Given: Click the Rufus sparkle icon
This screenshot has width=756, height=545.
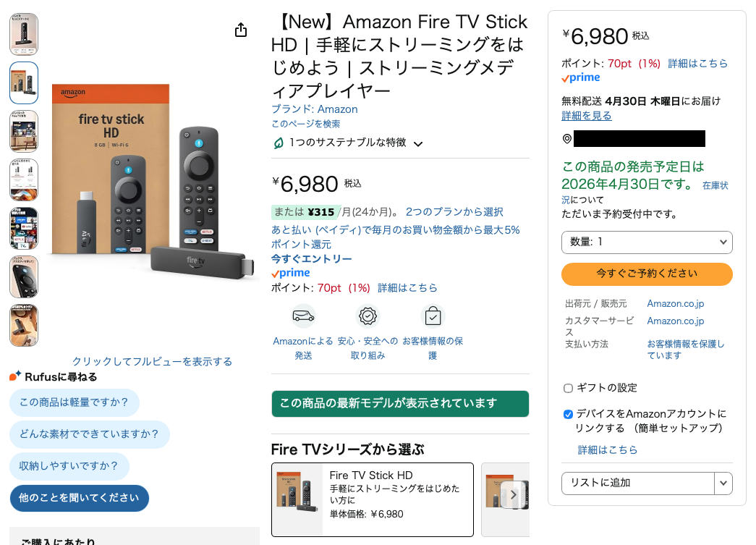Looking at the screenshot, I should click(x=15, y=376).
